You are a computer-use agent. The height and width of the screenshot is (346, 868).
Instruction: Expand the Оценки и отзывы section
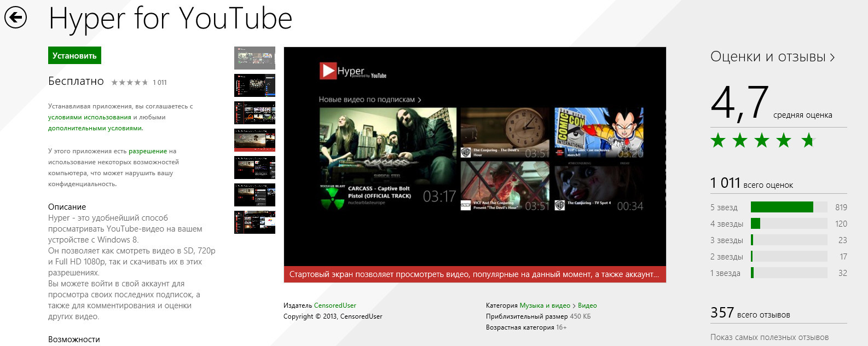(x=772, y=57)
